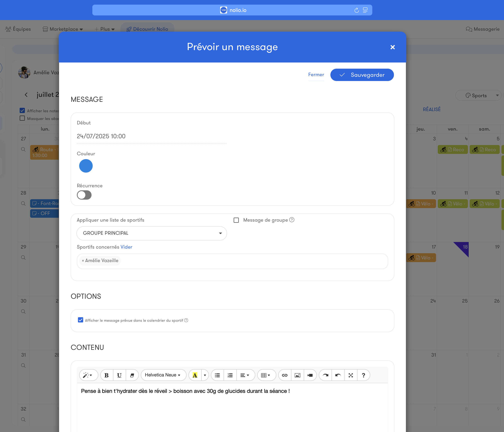Expand the paragraph alignment dropdown
504x432 pixels.
click(245, 375)
